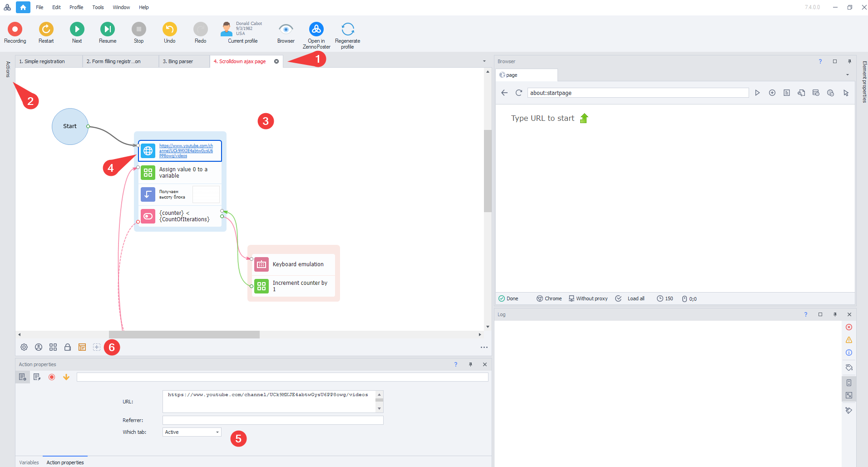Open in ZennoPoster icon
This screenshot has height=467, width=868.
316,30
